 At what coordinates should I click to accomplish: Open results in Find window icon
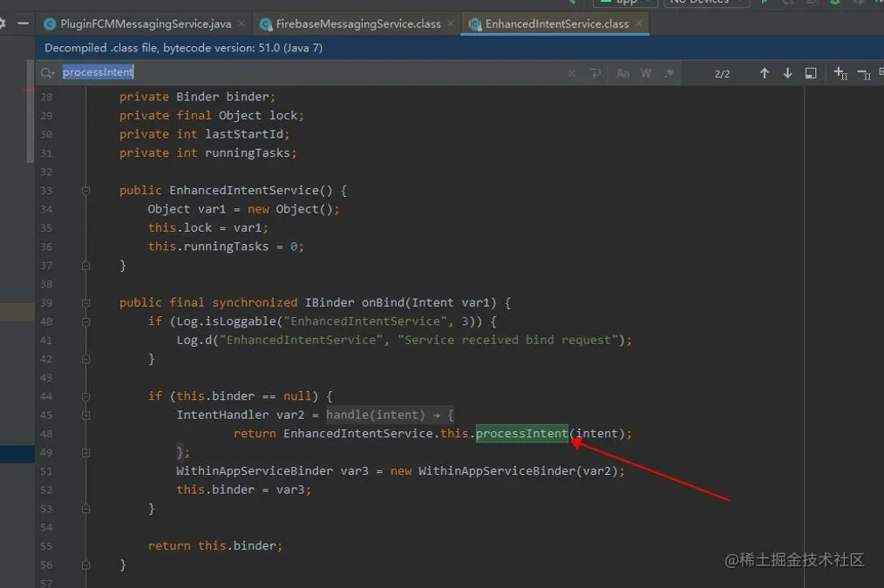point(811,73)
